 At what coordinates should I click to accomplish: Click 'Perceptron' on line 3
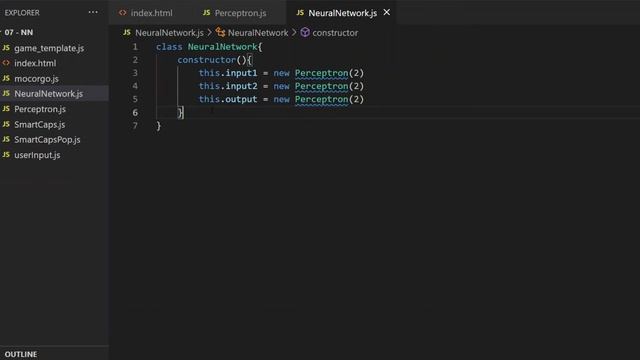[322, 73]
